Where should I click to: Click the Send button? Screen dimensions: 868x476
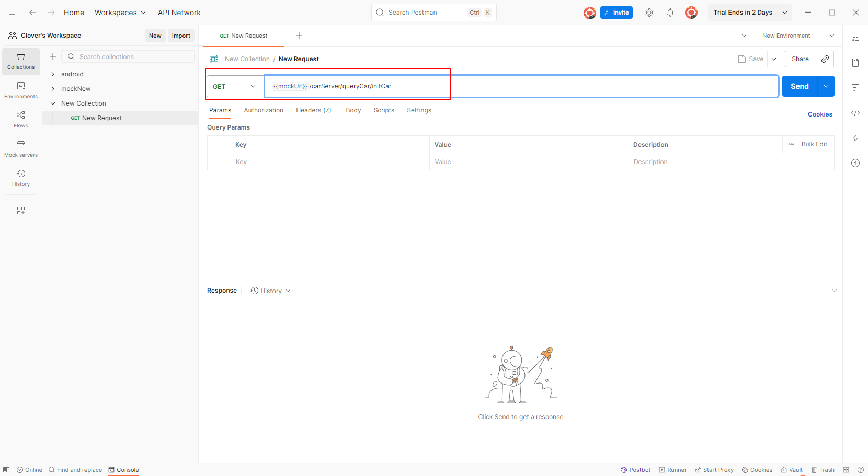pyautogui.click(x=800, y=86)
